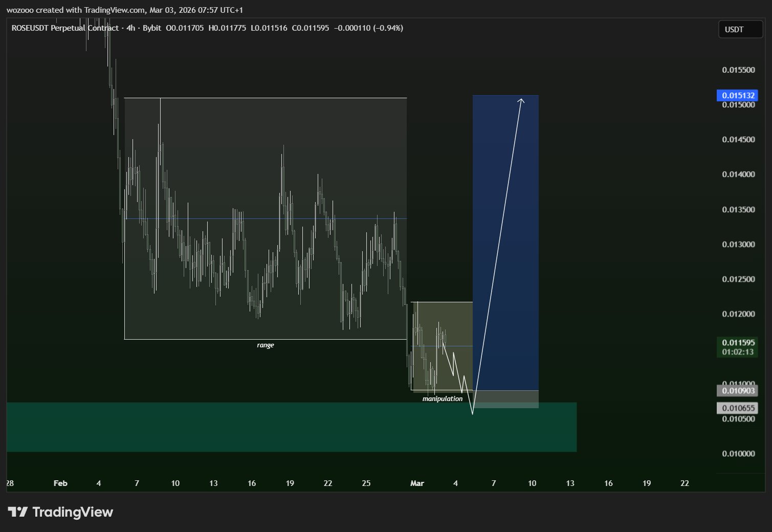772x532 pixels.
Task: Click the blue 0.015132 target price label
Action: click(x=738, y=95)
